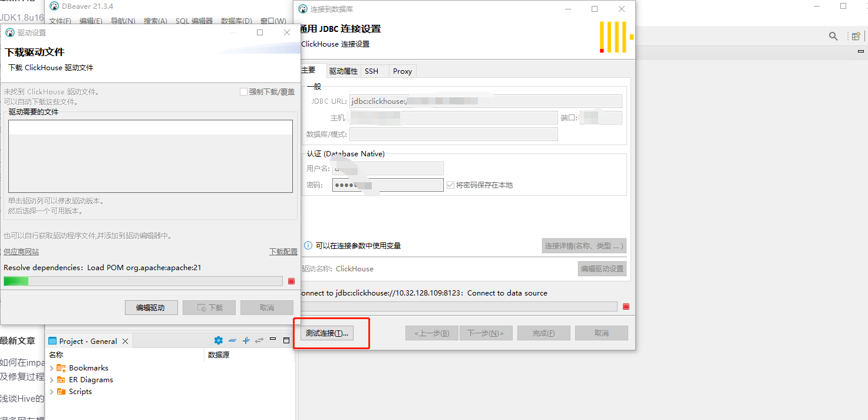868x420 pixels.
Task: Click the info icon beside variables hint
Action: pyautogui.click(x=308, y=245)
